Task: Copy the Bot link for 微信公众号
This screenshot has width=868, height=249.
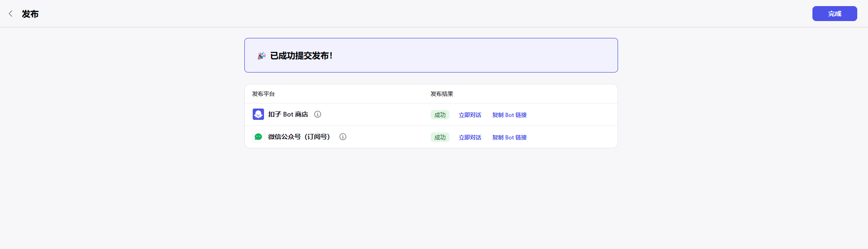Action: (x=509, y=138)
